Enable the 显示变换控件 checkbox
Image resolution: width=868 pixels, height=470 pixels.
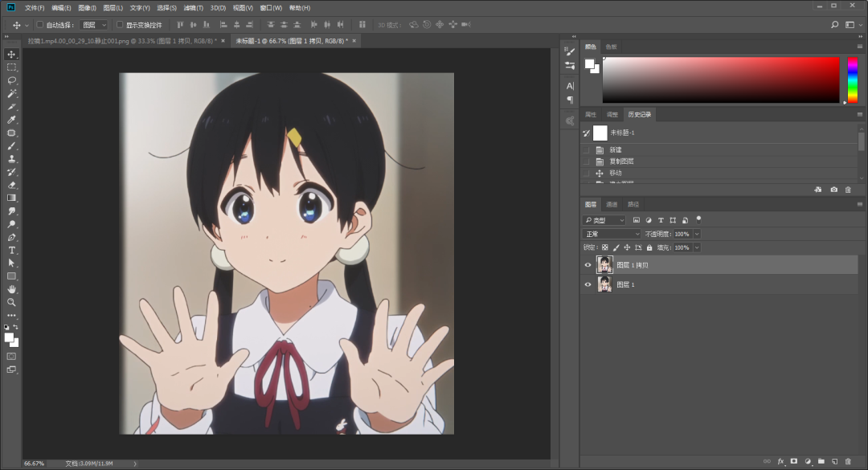click(120, 24)
